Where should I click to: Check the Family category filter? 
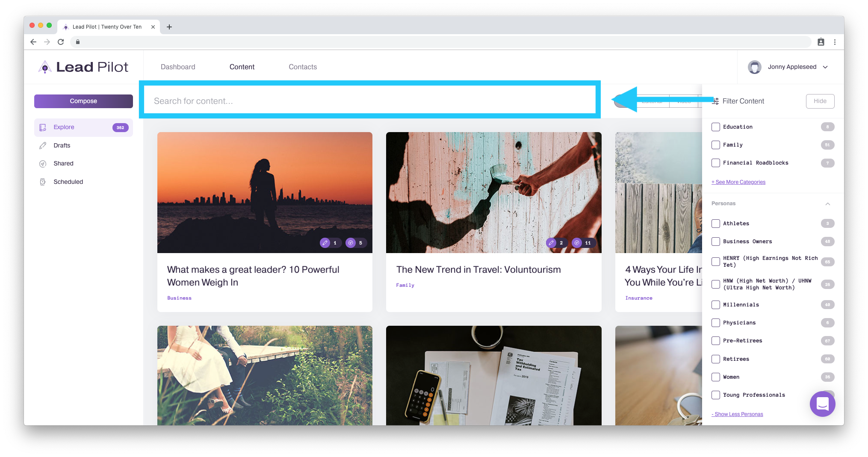pos(716,145)
